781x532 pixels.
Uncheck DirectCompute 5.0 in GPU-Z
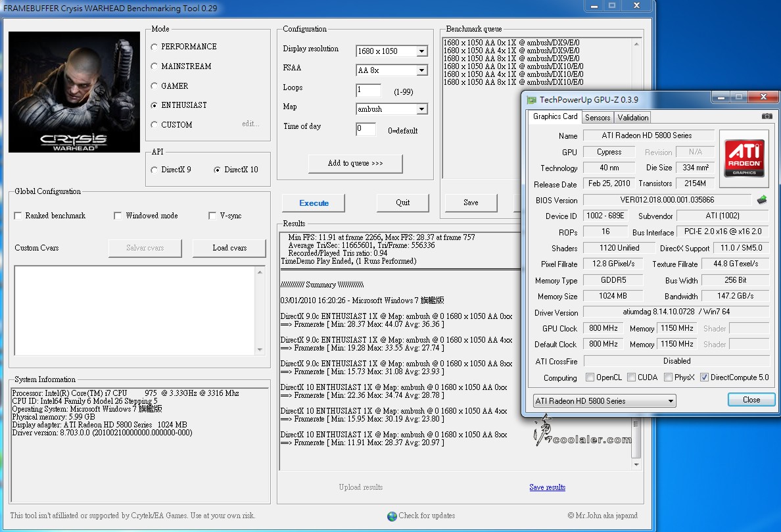(x=704, y=377)
